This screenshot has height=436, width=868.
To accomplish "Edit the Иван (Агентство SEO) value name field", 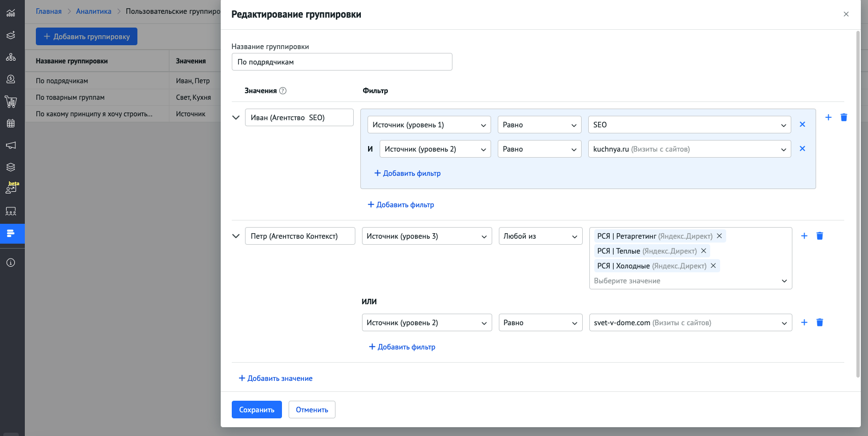I will pos(299,117).
